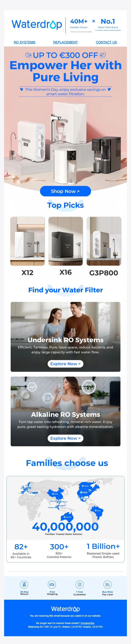Screen dimensions: 131x644
Task: Click the Free Shipping truck icon
Action: pyautogui.click(x=52, y=585)
